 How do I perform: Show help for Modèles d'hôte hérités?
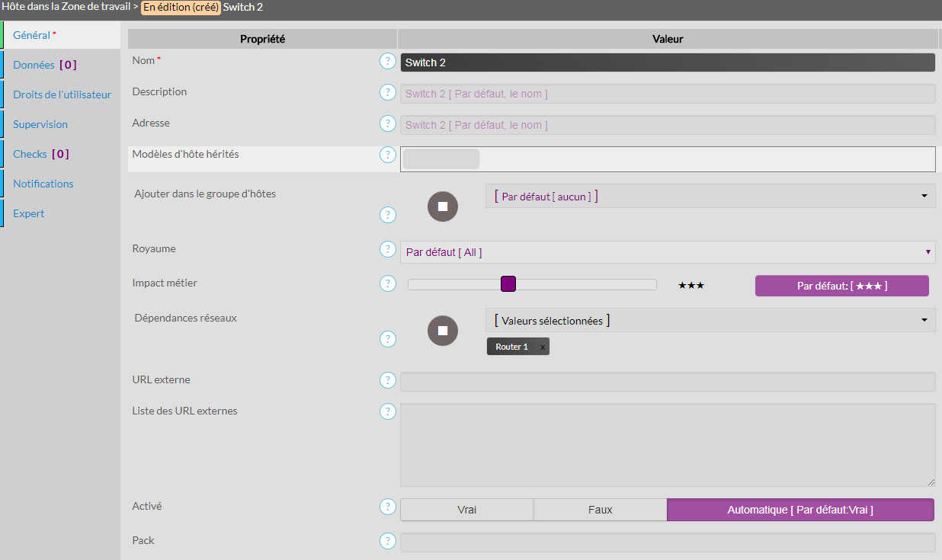click(x=388, y=155)
